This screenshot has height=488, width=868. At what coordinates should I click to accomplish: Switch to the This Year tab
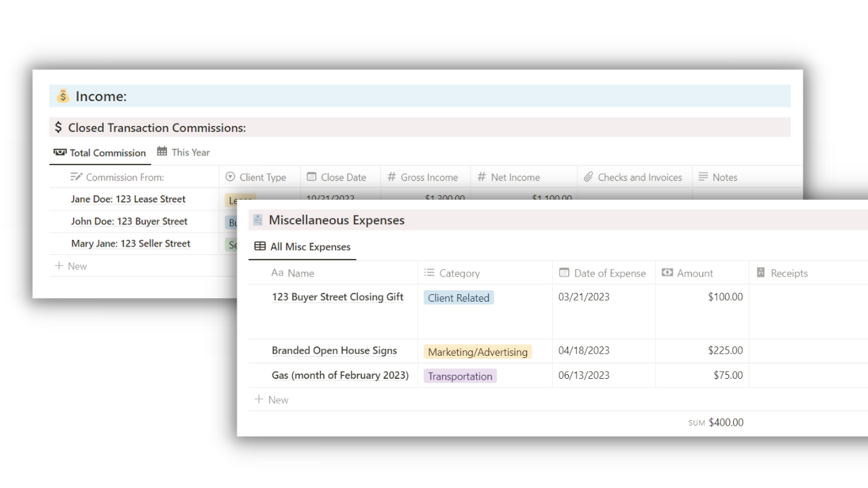coord(183,152)
